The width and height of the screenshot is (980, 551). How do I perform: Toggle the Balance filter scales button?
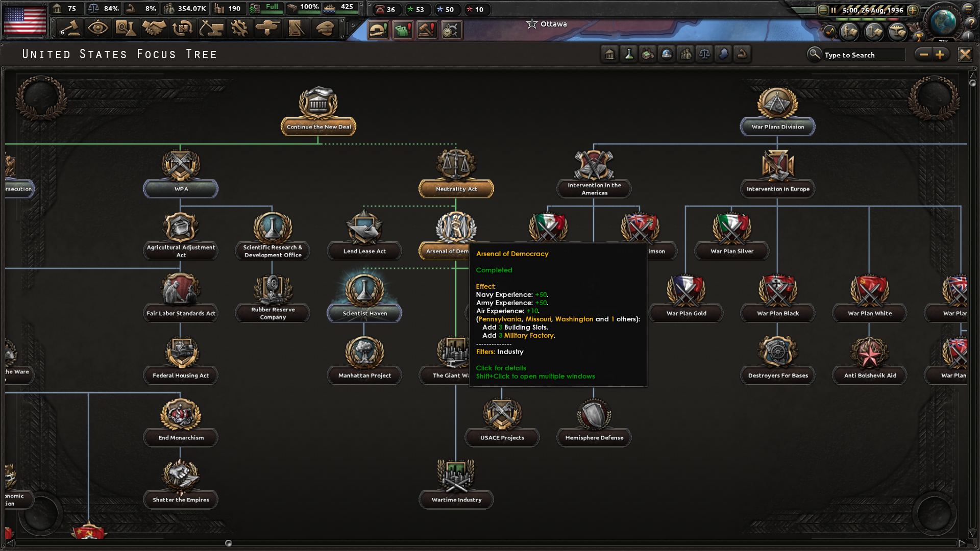pos(704,55)
